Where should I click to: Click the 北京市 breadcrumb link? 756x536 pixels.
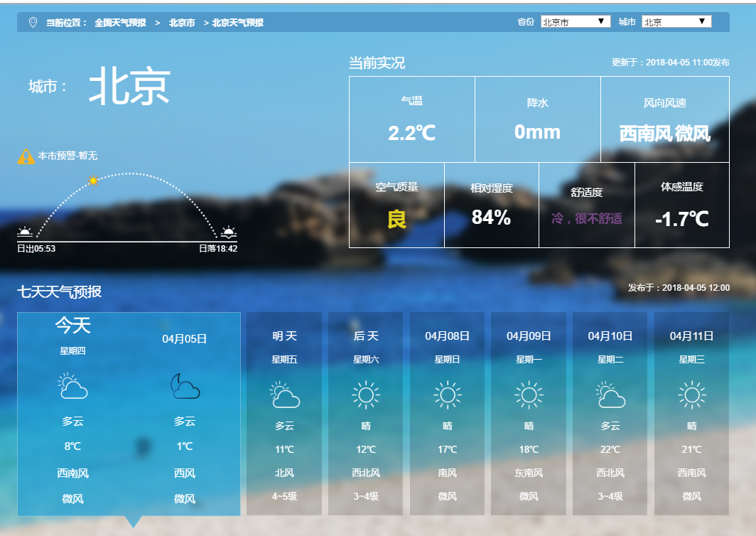pyautogui.click(x=182, y=23)
